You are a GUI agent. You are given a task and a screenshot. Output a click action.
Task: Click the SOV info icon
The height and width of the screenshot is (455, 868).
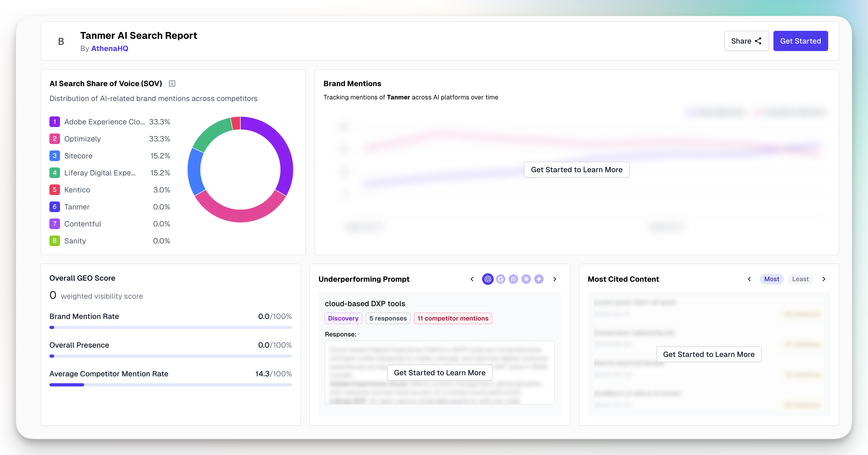coord(172,83)
